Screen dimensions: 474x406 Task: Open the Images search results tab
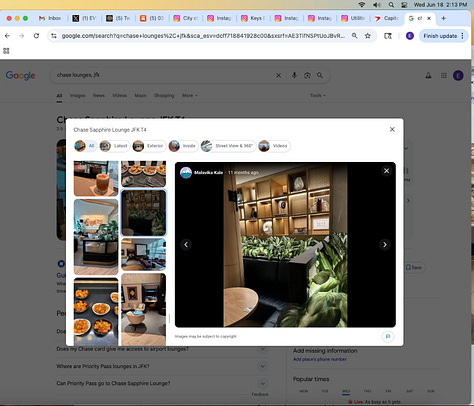click(77, 95)
